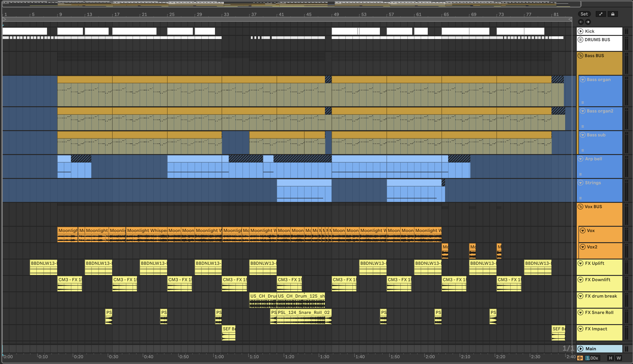Click Main track play icon
The height and width of the screenshot is (364, 633).
(x=580, y=349)
